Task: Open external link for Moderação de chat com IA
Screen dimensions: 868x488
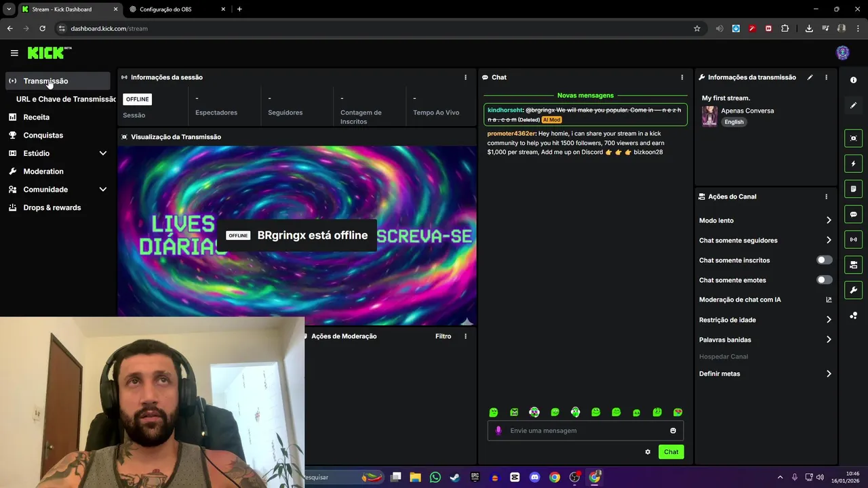Action: 829,300
